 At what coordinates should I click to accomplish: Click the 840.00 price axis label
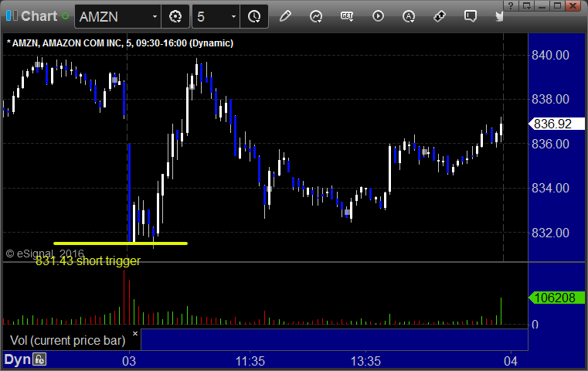point(550,55)
